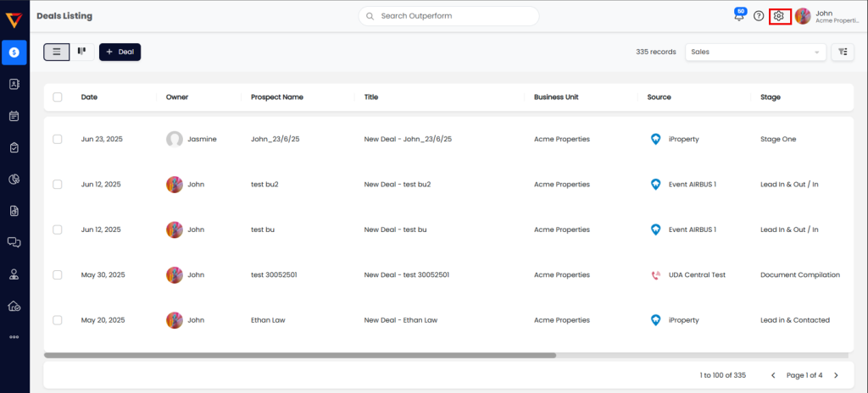Screen dimensions: 868x393
Task: Open the chat messages icon in sidebar
Action: 14,242
